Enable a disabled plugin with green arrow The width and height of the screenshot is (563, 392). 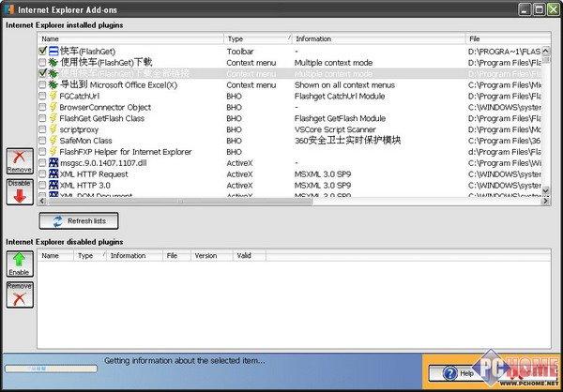[x=20, y=264]
